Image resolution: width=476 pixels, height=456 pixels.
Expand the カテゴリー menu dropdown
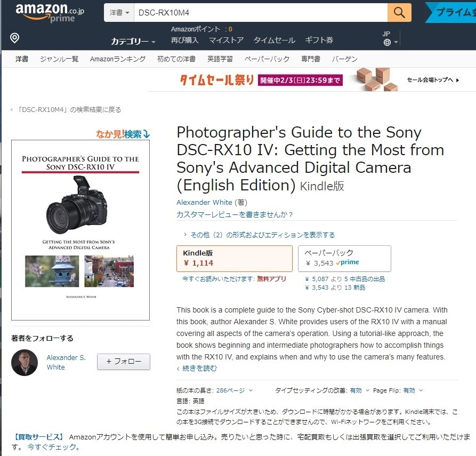[x=133, y=41]
